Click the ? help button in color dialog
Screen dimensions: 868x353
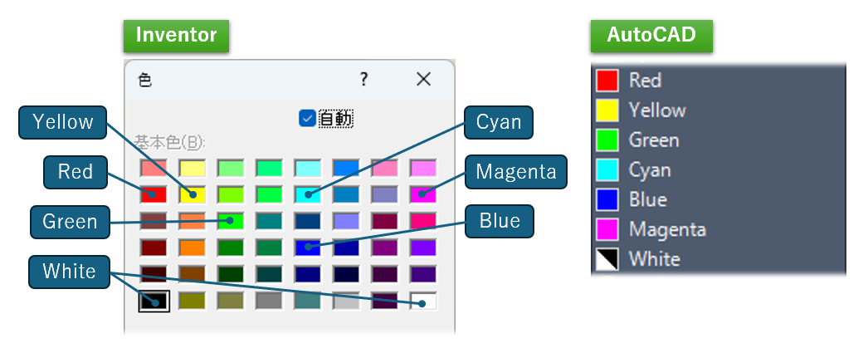pos(363,80)
